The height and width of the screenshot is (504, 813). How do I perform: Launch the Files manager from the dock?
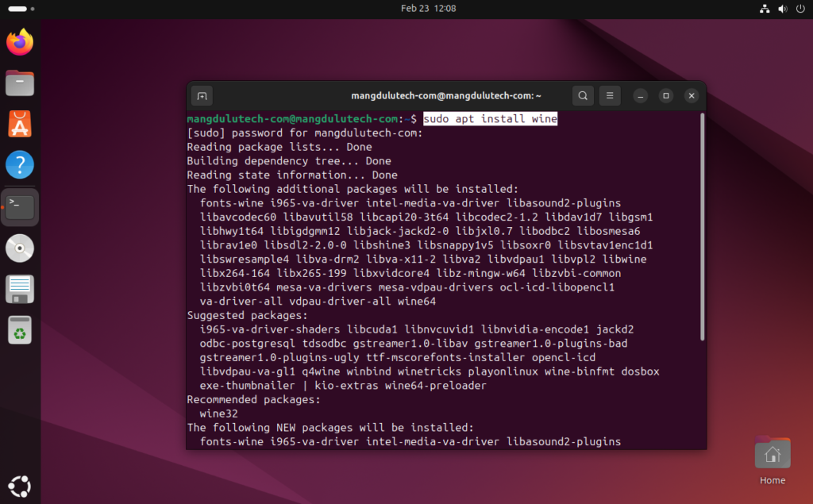(x=20, y=82)
